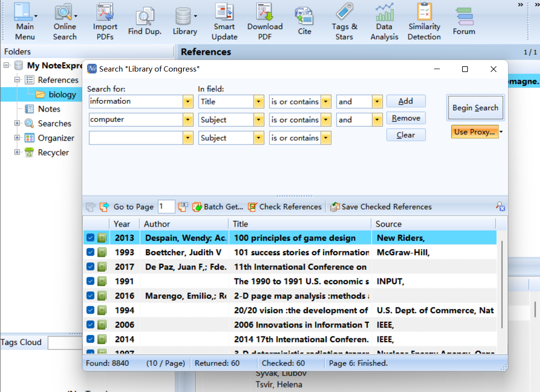Launch Import PDFs from the toolbar
The image size is (540, 392).
105,21
